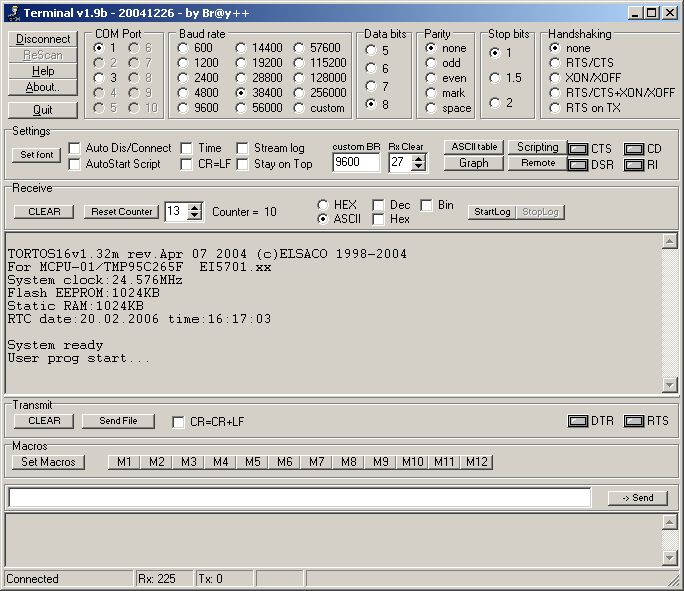This screenshot has height=591, width=684.
Task: Open the ASCII table
Action: 473,147
